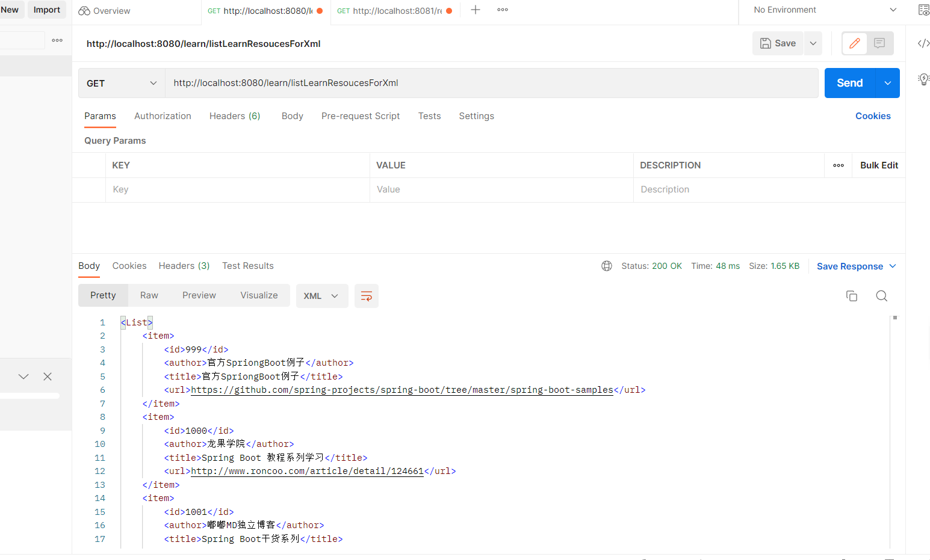The width and height of the screenshot is (930, 560).
Task: Select the Visualize response view
Action: 259,295
